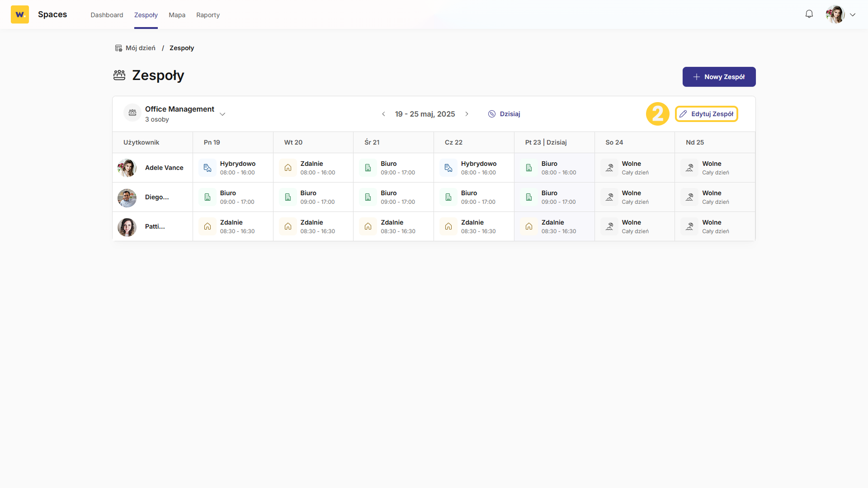Click Diego's Thursday Biuro icon

pyautogui.click(x=448, y=197)
